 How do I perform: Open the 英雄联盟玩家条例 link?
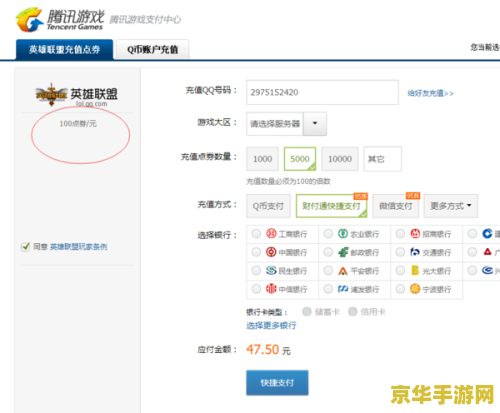(x=78, y=247)
